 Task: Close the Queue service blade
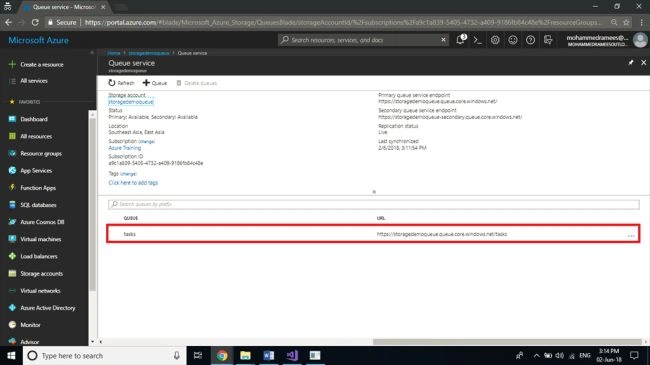click(x=643, y=62)
